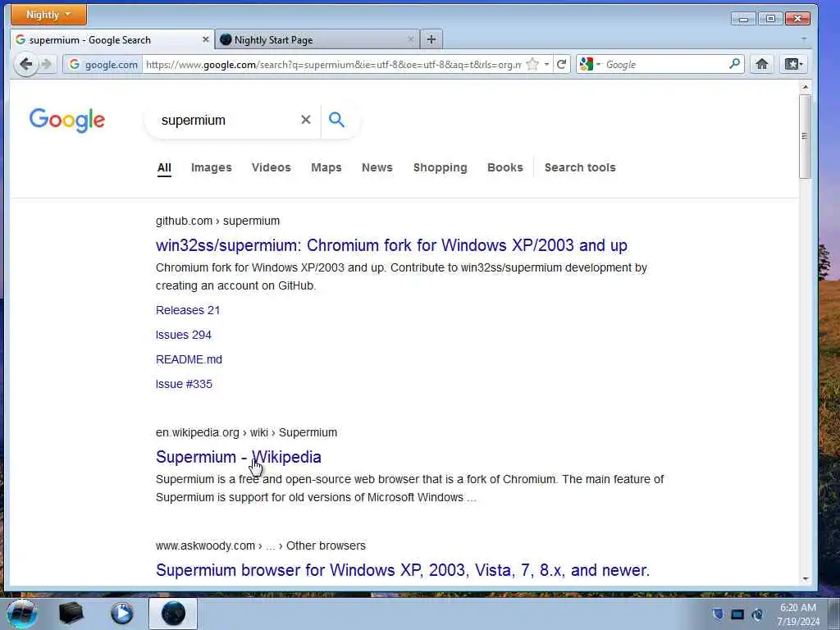This screenshot has width=840, height=630.
Task: Click github.com › supermium breadcrumb text
Action: [x=217, y=221]
